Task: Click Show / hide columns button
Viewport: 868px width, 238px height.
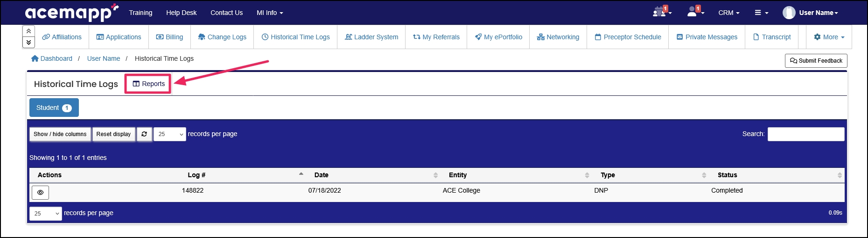Action: 60,134
